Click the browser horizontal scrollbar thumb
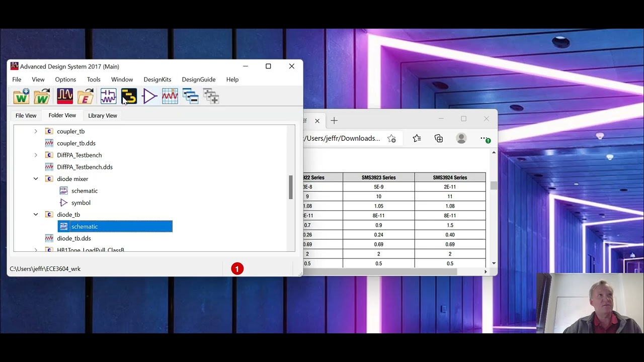644x362 pixels. tap(380, 272)
